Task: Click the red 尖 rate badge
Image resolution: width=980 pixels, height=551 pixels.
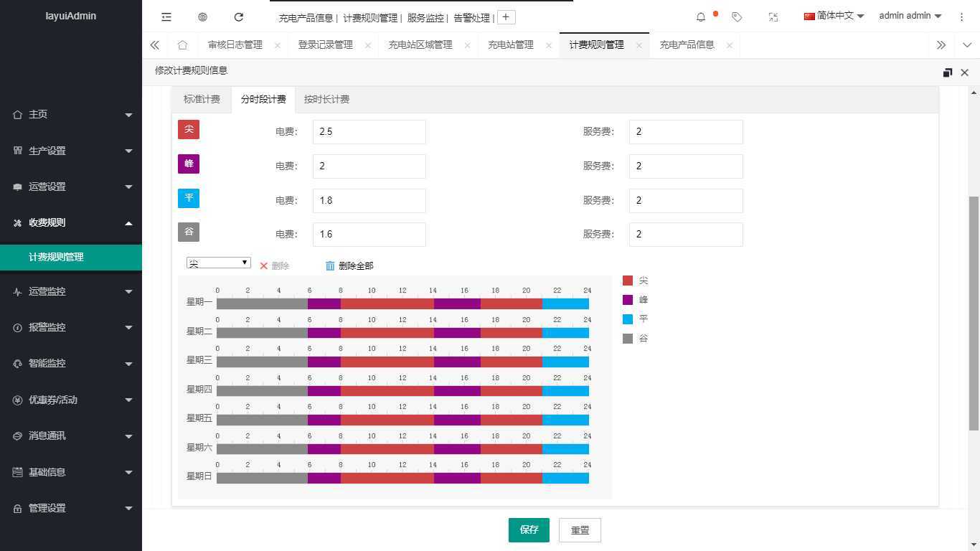Action: coord(189,129)
